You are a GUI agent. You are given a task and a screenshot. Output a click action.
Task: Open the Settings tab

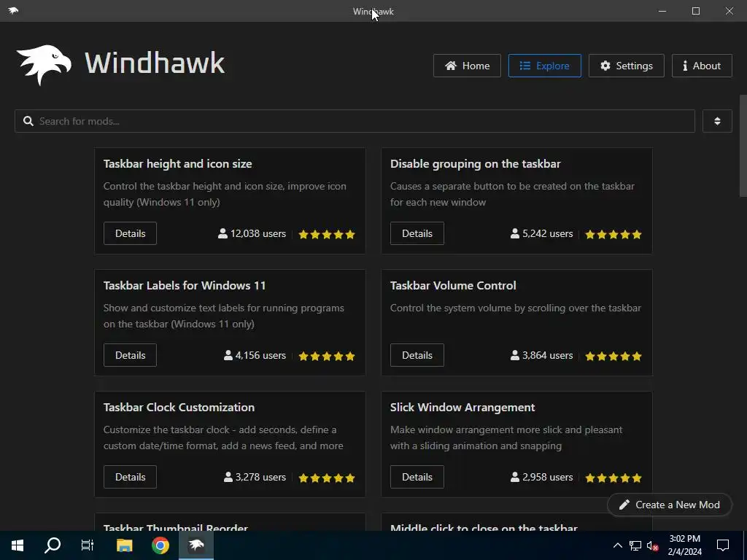(x=627, y=66)
